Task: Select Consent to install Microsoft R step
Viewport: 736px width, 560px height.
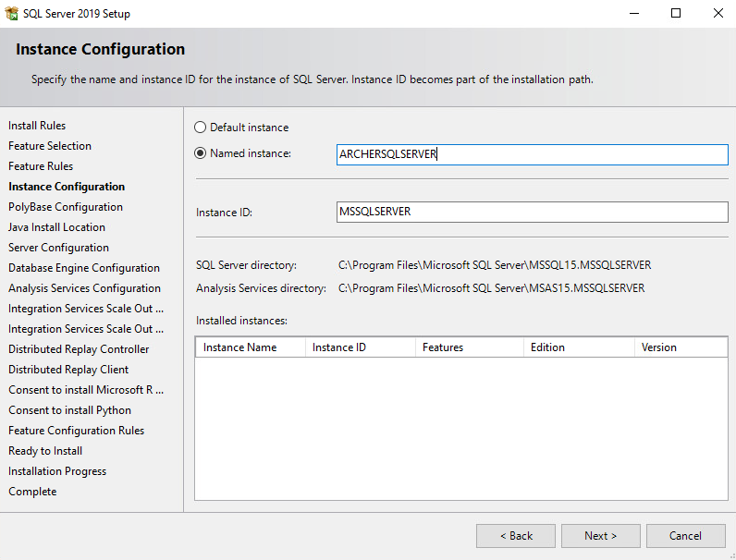Action: (x=86, y=390)
